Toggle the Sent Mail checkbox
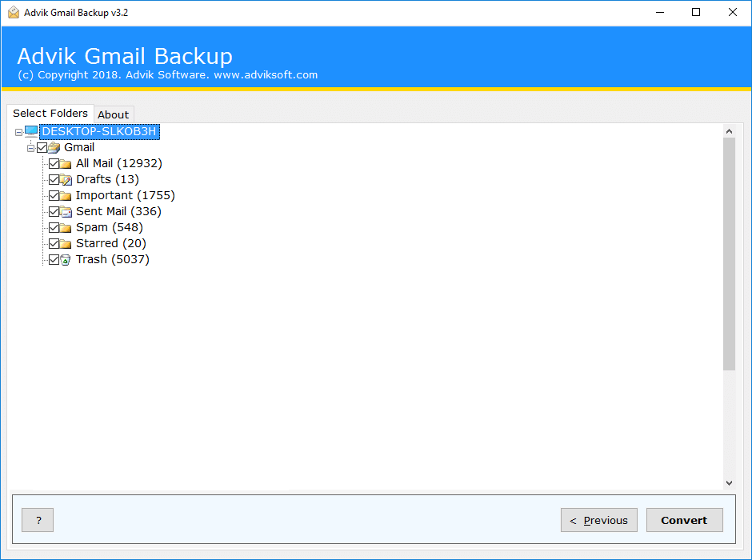752x560 pixels. pyautogui.click(x=54, y=211)
